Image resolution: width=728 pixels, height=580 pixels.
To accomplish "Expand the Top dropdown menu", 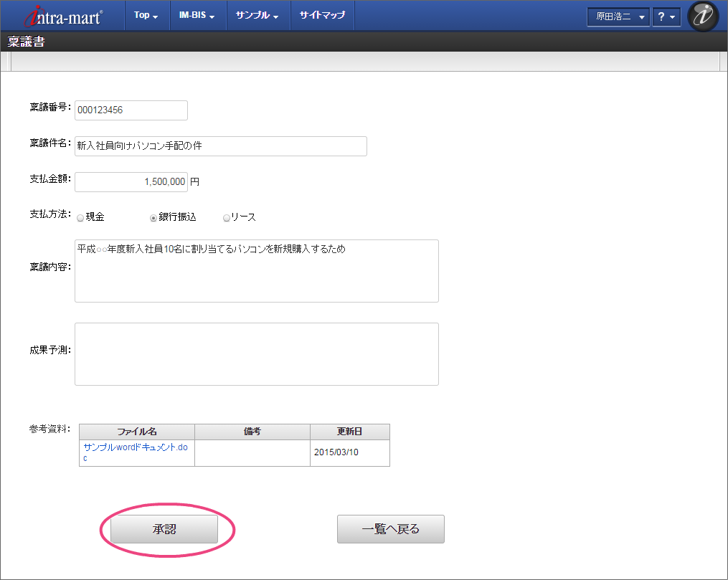I will point(146,16).
